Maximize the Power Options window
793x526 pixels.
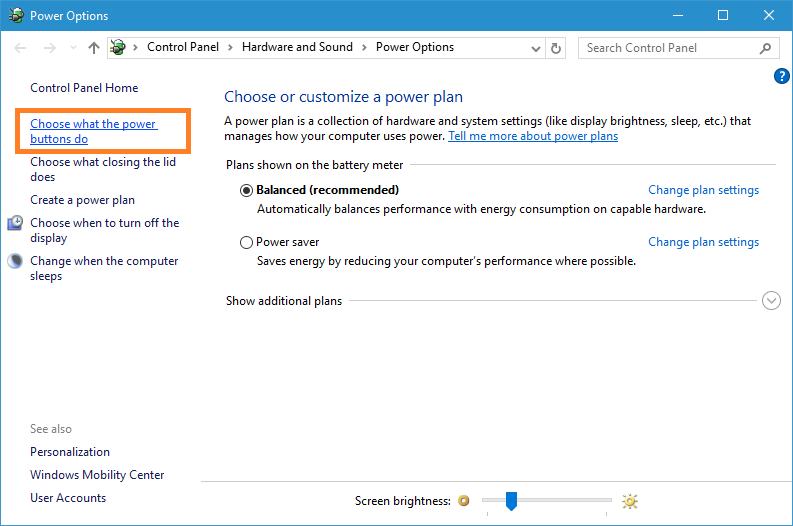click(x=723, y=15)
